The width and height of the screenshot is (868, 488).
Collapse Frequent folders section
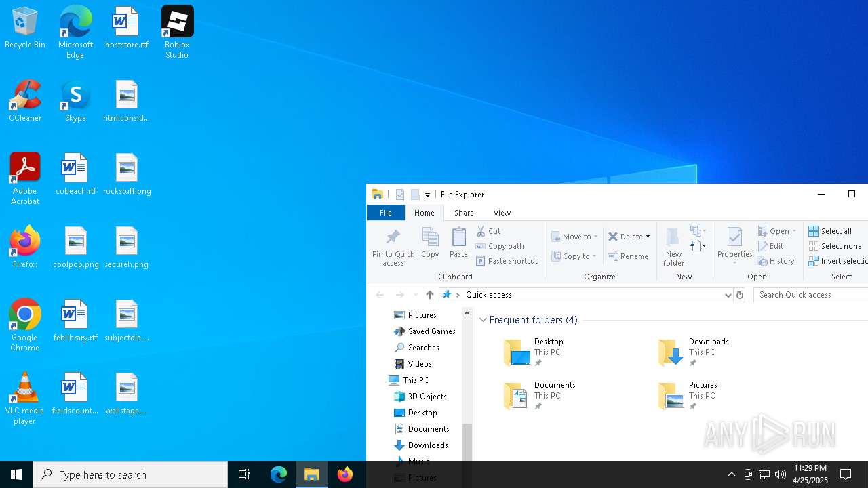click(x=483, y=320)
